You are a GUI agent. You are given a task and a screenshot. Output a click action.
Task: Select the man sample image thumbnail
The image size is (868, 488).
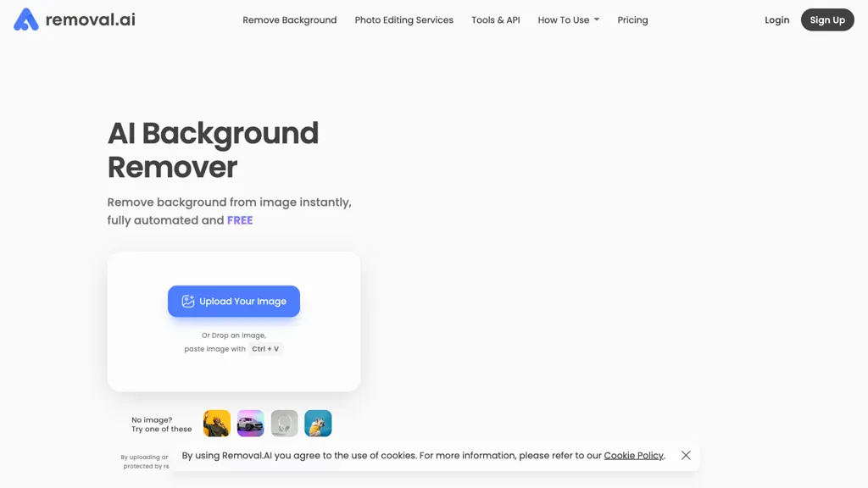(217, 424)
